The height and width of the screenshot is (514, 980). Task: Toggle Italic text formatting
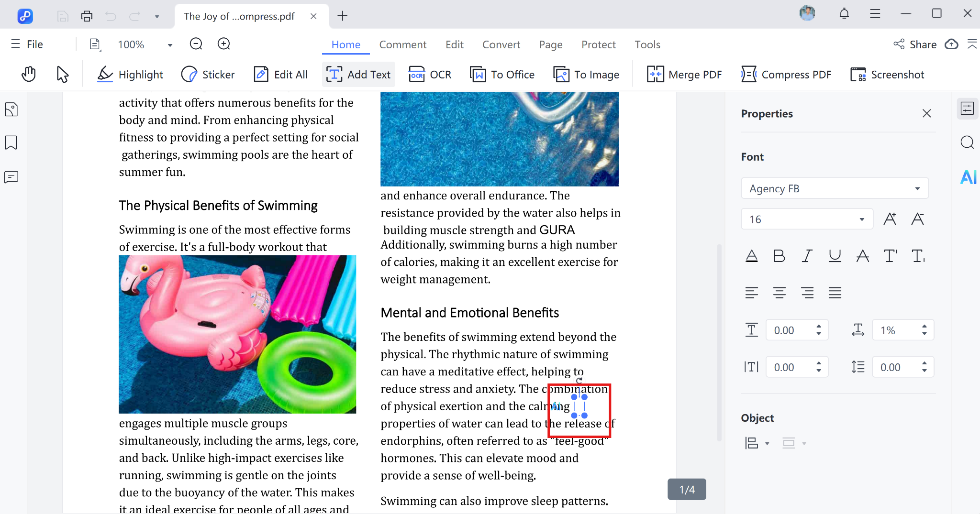coord(807,256)
